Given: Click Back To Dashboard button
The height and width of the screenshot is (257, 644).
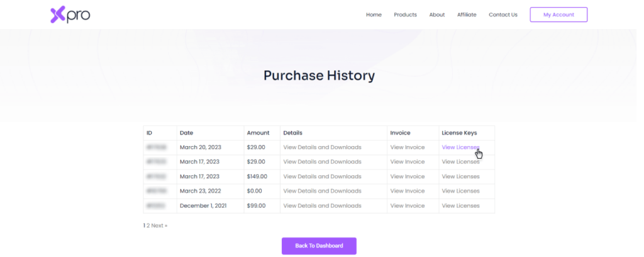Looking at the screenshot, I should pyautogui.click(x=319, y=246).
